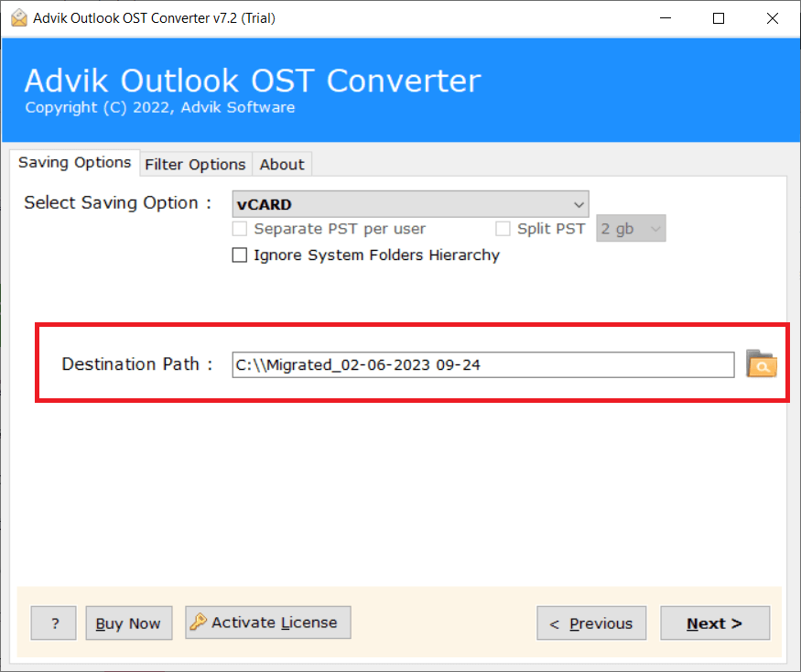The width and height of the screenshot is (801, 672).
Task: Switch to Filter Options tab
Action: [x=195, y=165]
